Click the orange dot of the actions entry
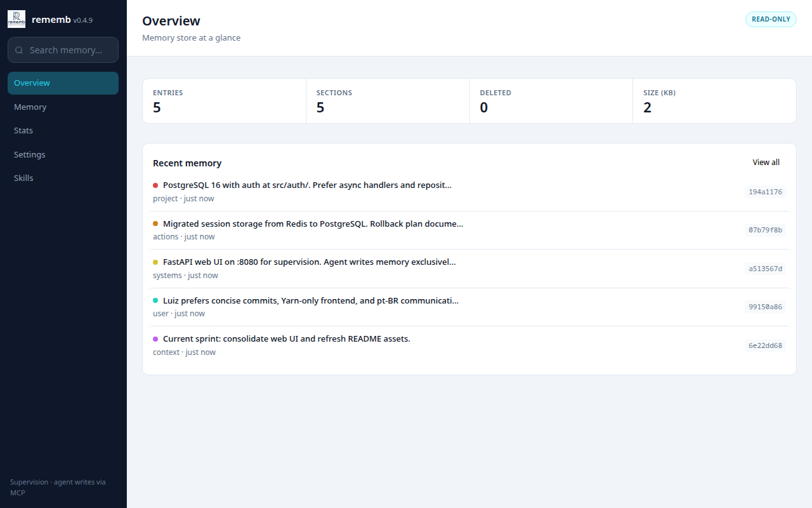812x508 pixels. 155,224
